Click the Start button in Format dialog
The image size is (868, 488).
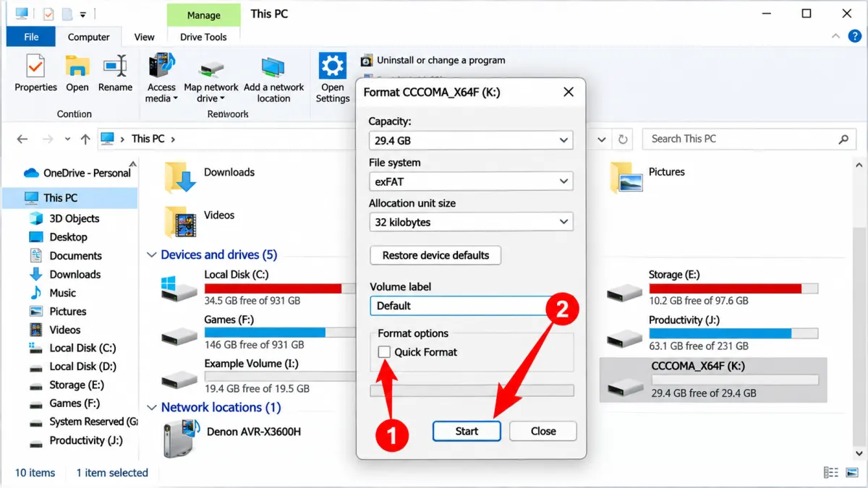467,431
